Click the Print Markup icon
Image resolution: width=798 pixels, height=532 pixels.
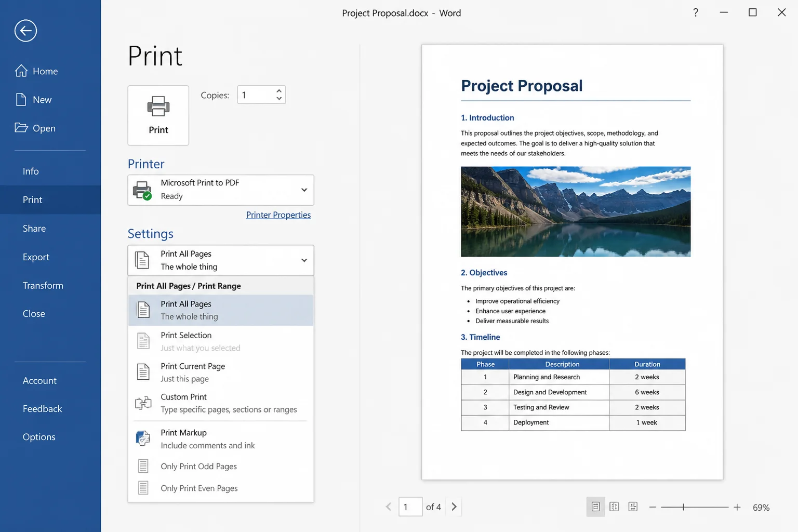pyautogui.click(x=143, y=438)
